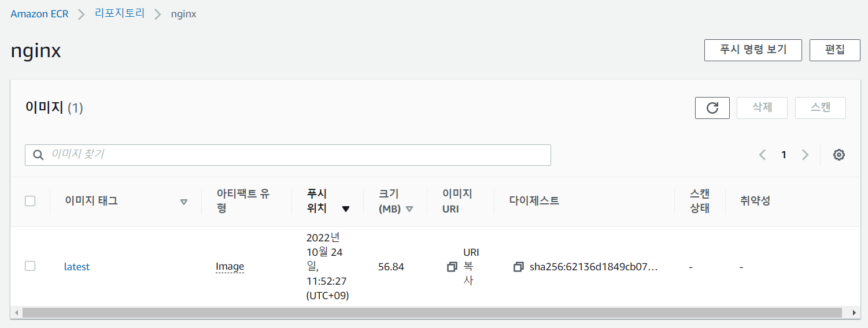The image size is (868, 328).
Task: Click the 56.84 size value
Action: point(391,267)
